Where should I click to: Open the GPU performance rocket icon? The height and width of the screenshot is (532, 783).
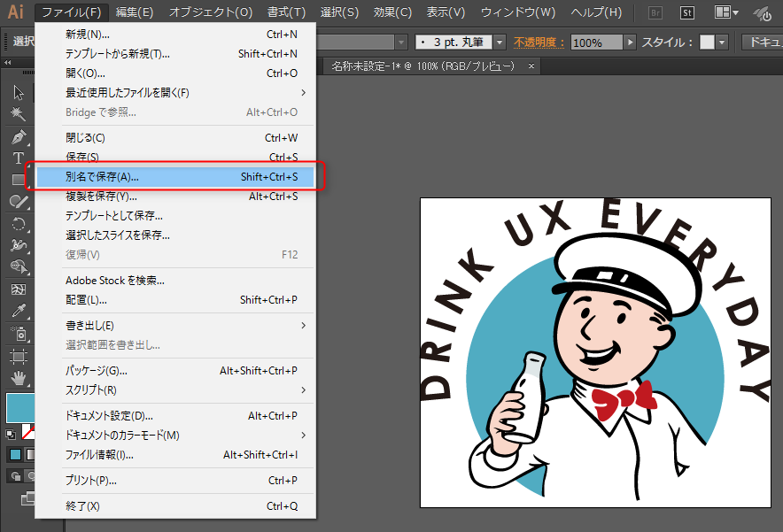click(x=764, y=13)
